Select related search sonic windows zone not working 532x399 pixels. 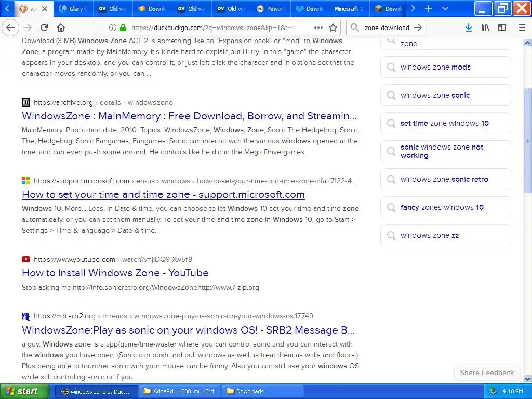(445, 151)
